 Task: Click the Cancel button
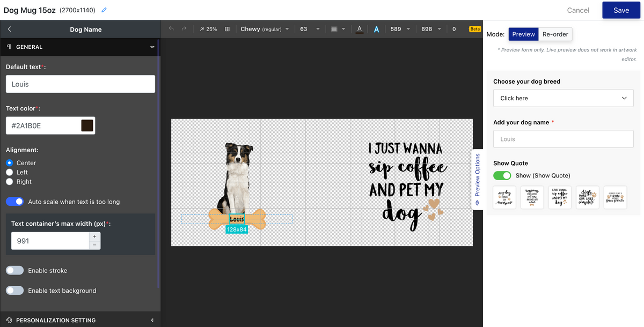click(x=578, y=10)
